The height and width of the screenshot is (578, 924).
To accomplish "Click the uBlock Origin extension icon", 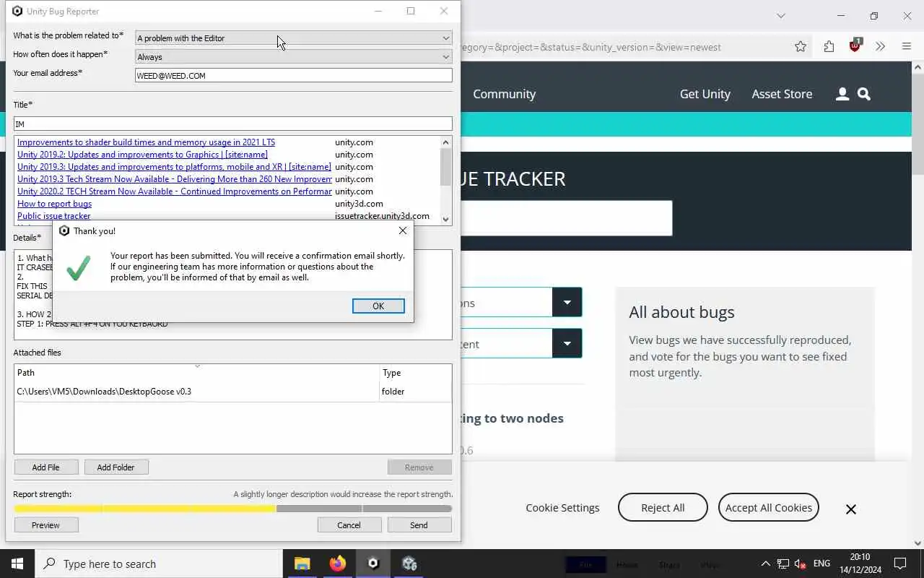I will (855, 46).
